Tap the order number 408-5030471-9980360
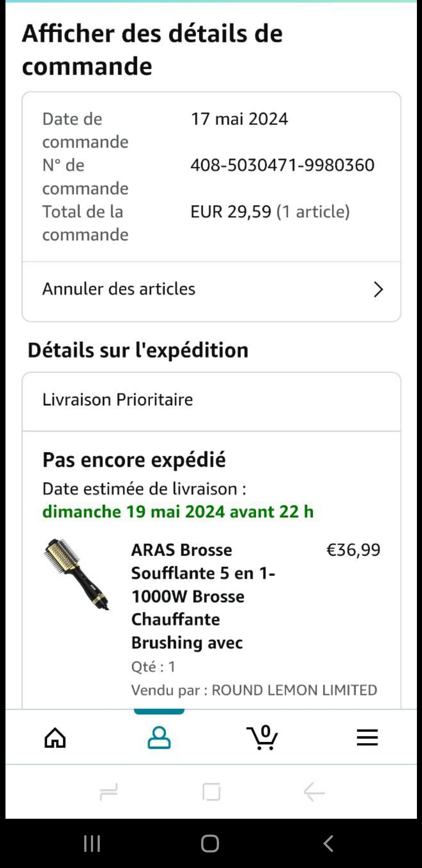The width and height of the screenshot is (422, 868). tap(283, 165)
